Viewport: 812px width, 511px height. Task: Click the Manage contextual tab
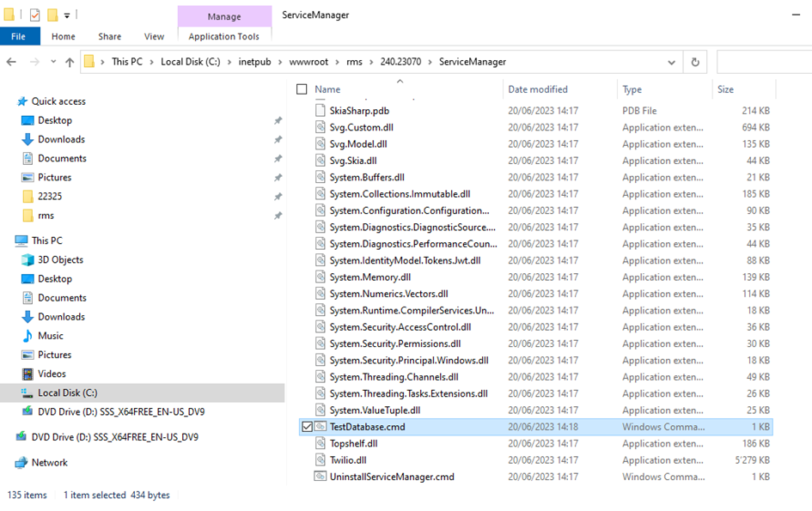click(224, 16)
